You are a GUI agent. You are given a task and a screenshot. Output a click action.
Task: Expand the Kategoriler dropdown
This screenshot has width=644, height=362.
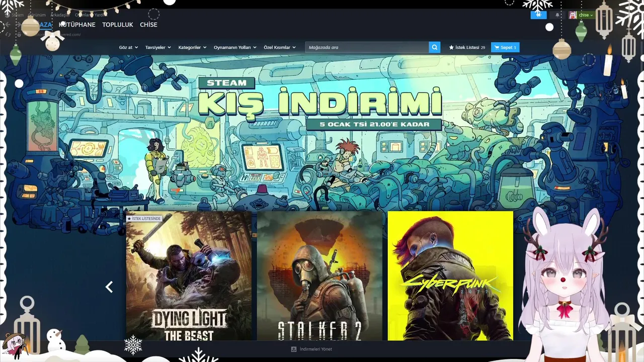pyautogui.click(x=192, y=47)
